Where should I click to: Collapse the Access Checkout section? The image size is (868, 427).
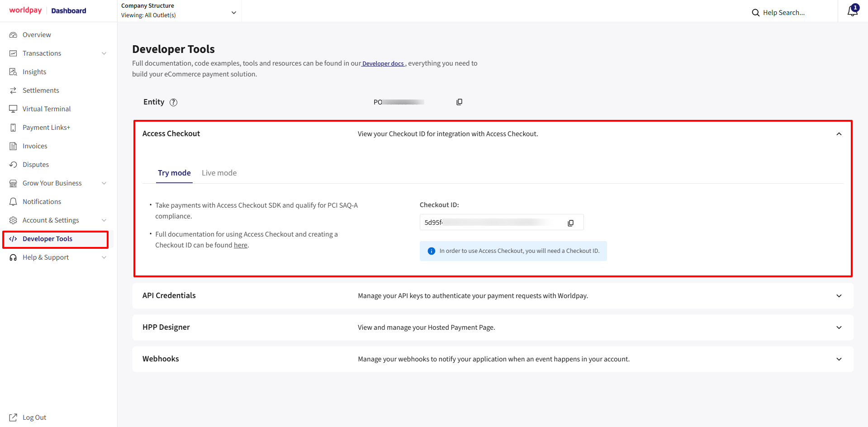coord(839,134)
